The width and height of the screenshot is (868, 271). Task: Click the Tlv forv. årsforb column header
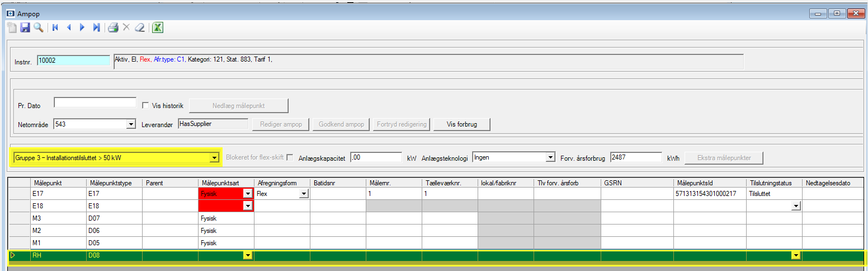pos(567,183)
